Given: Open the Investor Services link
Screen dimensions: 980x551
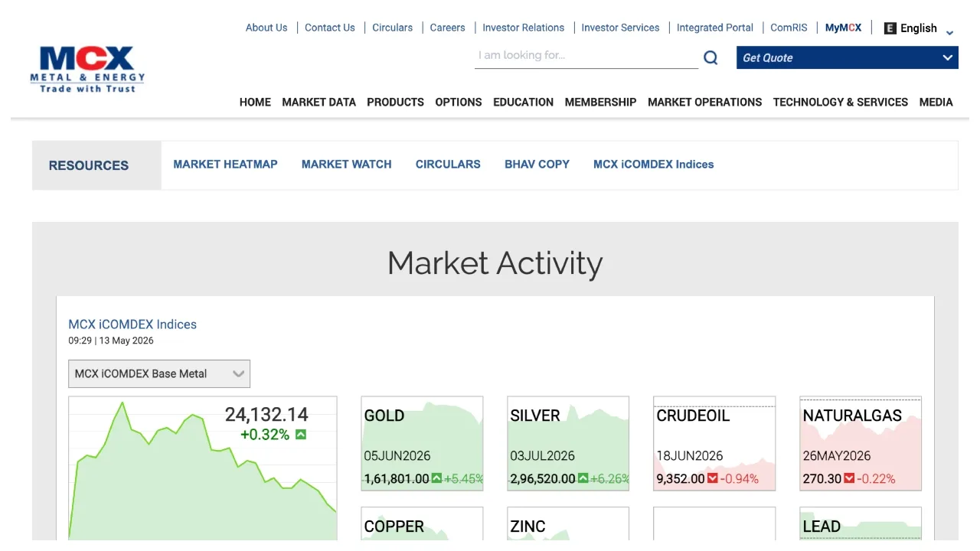Looking at the screenshot, I should pos(620,28).
